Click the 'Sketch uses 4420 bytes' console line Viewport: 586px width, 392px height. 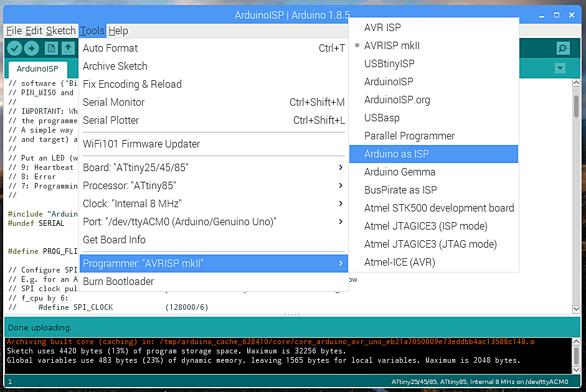pyautogui.click(x=176, y=351)
